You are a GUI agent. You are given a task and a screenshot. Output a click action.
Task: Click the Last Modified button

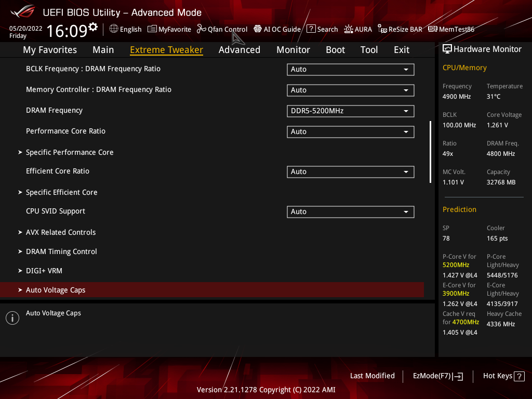[x=372, y=376]
